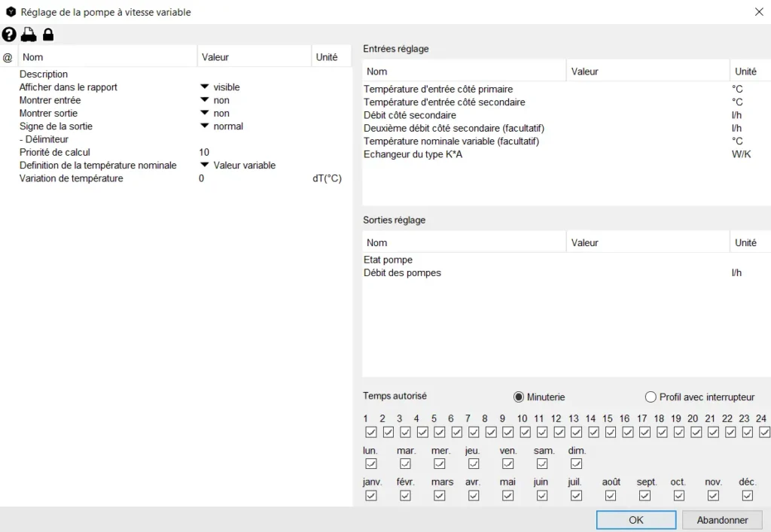The height and width of the screenshot is (532, 771).
Task: Close the pump settings dialog window
Action: click(x=758, y=12)
